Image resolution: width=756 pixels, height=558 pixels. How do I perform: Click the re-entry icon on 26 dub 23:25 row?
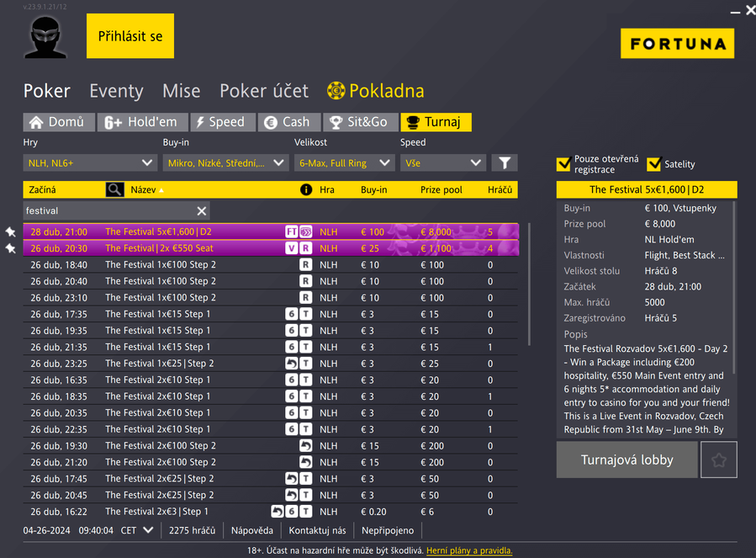tap(291, 364)
